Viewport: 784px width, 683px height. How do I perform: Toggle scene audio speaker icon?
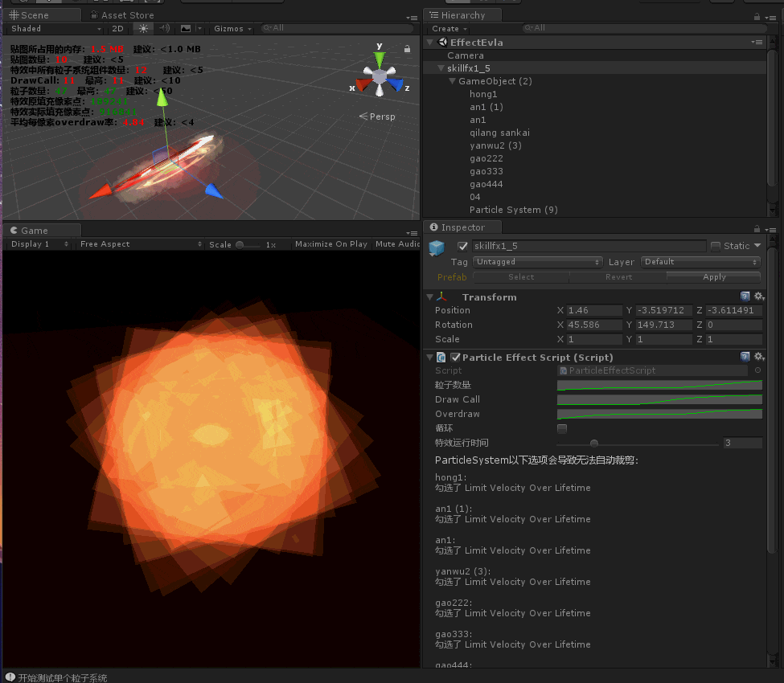pos(164,28)
